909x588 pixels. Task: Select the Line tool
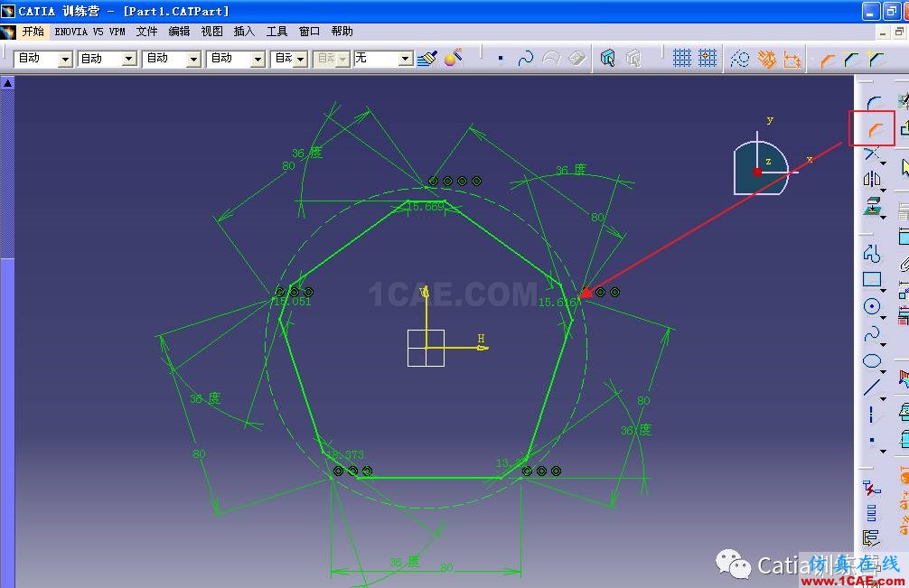(x=871, y=387)
